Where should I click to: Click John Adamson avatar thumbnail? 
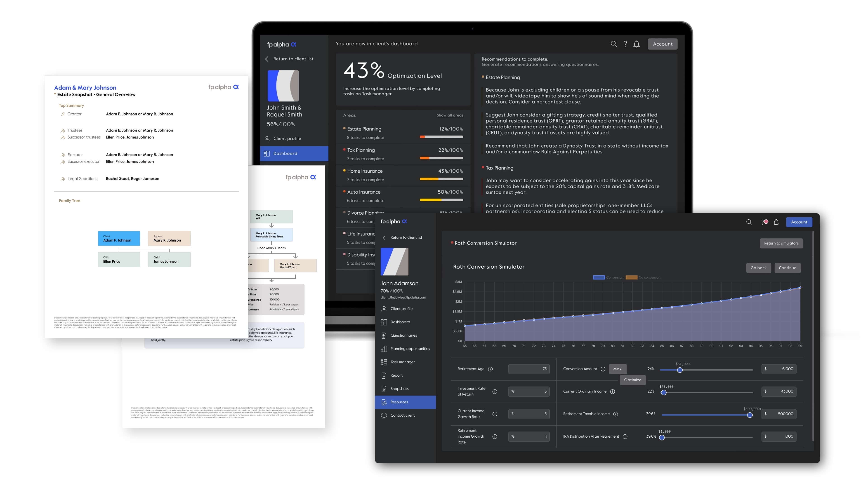pos(394,262)
